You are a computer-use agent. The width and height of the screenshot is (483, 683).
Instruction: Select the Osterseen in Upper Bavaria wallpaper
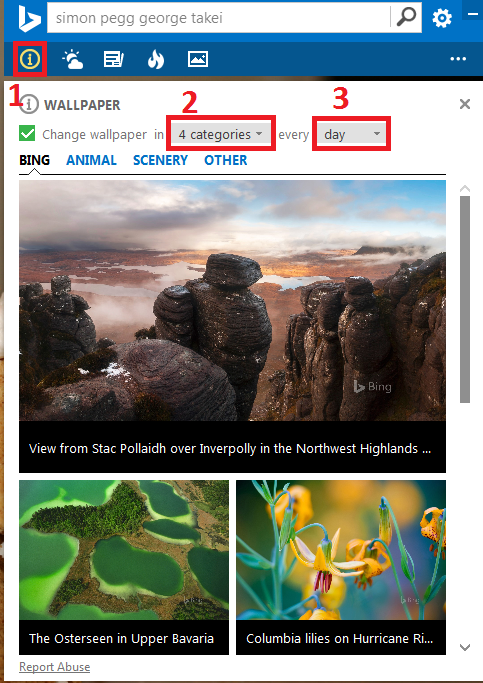coord(124,567)
